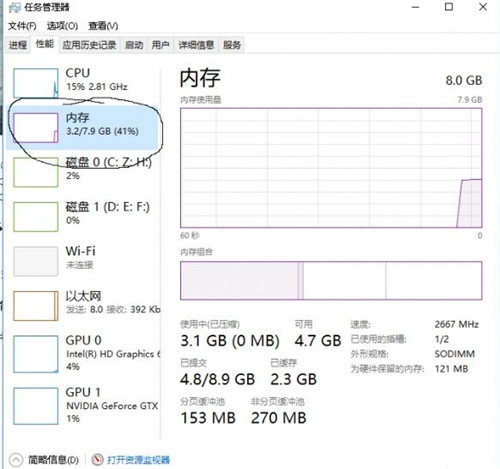Screen dimensions: 500x469
Task: Select the 以太网 Ethernet performance item
Action: (82, 306)
